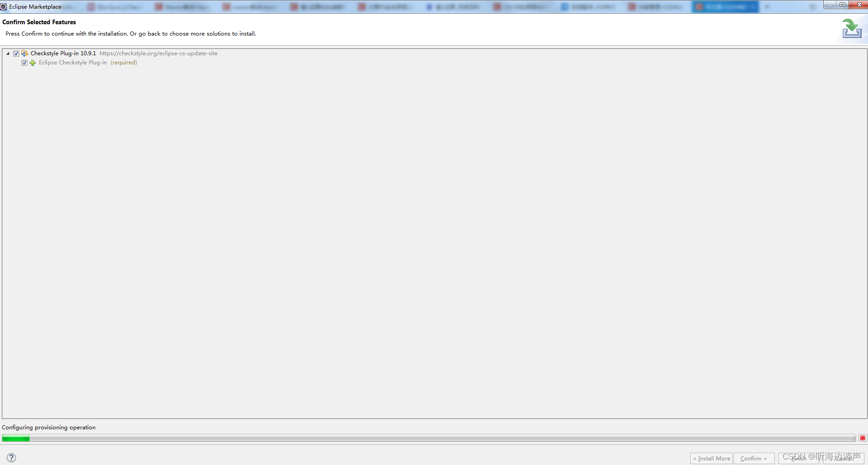The height and width of the screenshot is (465, 868).
Task: Select the Eclipse Checkstyle Plug-in (required) row
Action: click(88, 63)
